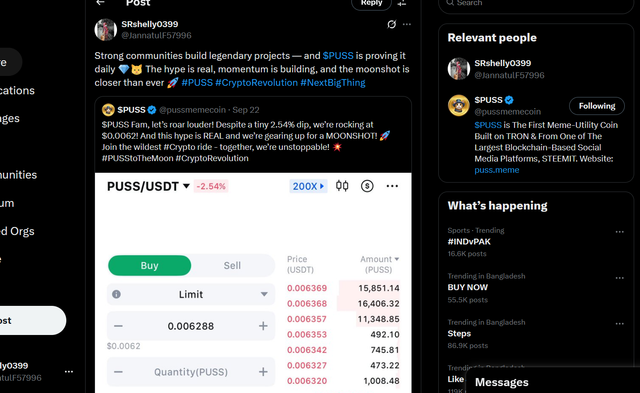
Task: Open the @pussmemecoin handle in the quoted post
Action: pos(192,110)
